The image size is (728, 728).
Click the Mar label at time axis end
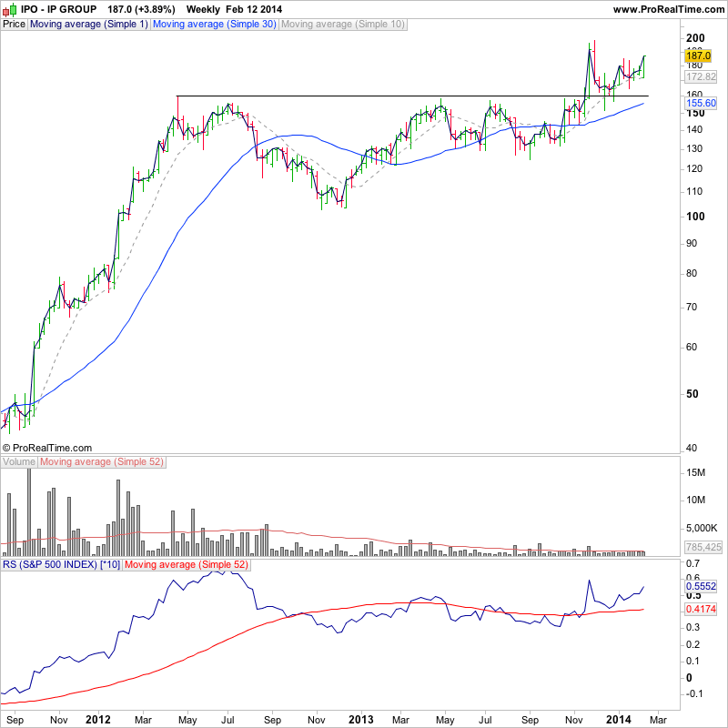(658, 720)
